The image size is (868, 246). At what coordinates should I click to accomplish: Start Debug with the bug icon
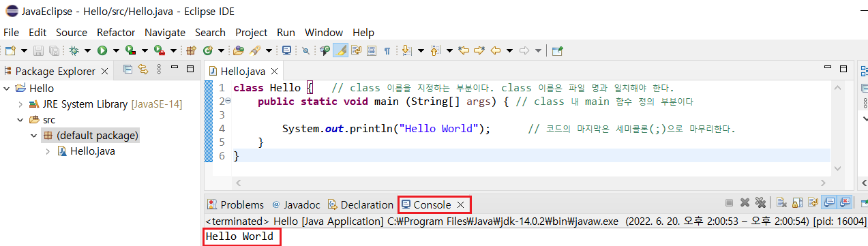click(x=74, y=50)
